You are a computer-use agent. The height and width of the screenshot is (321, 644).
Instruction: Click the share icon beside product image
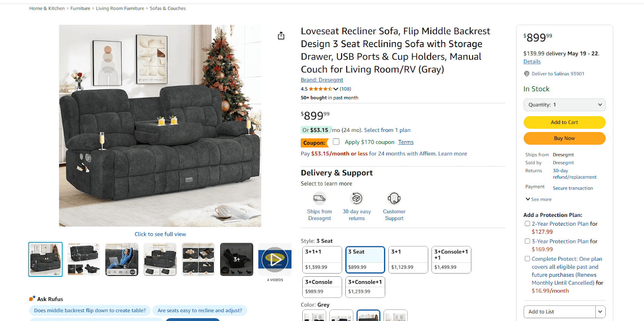click(281, 36)
